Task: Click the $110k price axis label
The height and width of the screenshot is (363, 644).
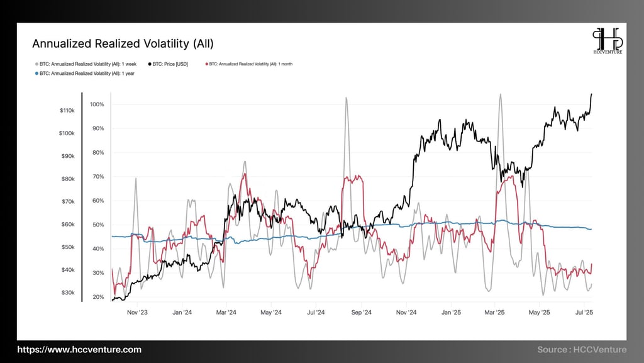Action: click(67, 111)
